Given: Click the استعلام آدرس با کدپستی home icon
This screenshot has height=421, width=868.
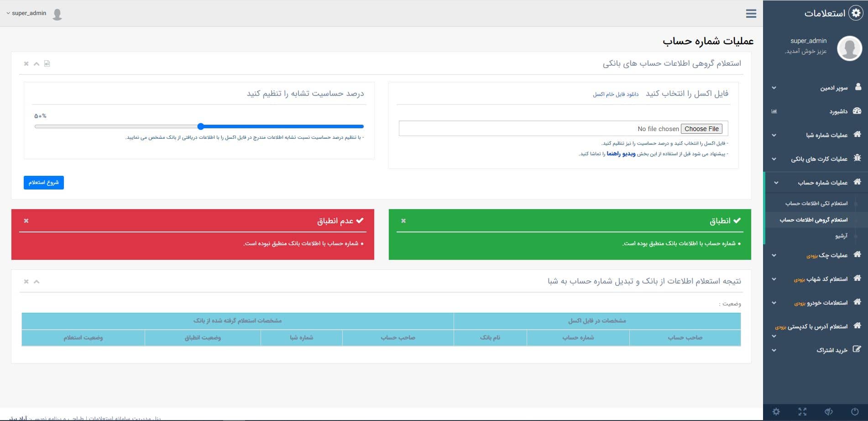Looking at the screenshot, I should pos(857,326).
